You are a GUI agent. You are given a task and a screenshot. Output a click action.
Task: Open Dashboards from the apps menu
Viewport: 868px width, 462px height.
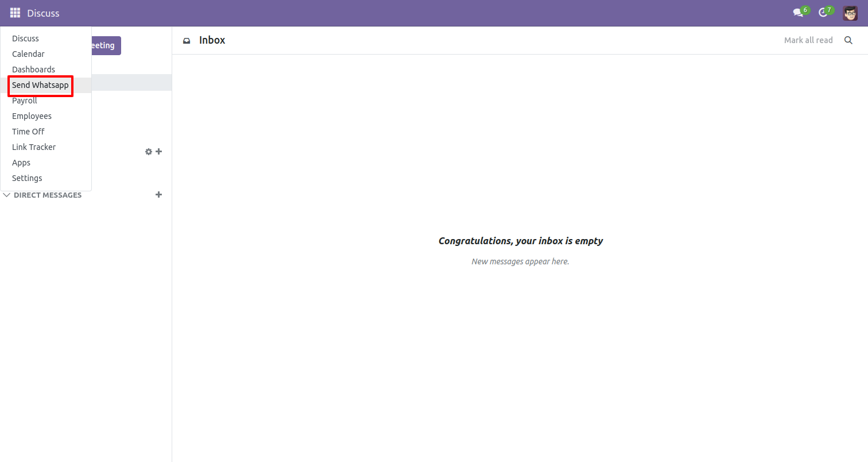(46, 70)
